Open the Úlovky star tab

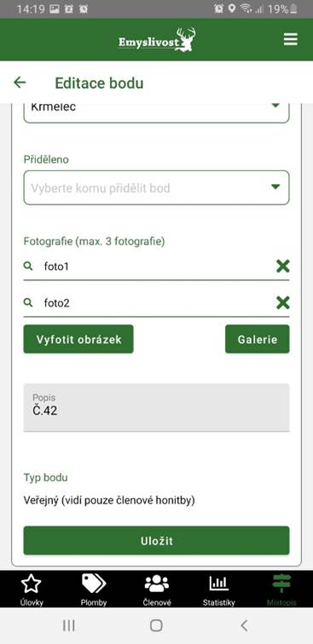tap(32, 590)
